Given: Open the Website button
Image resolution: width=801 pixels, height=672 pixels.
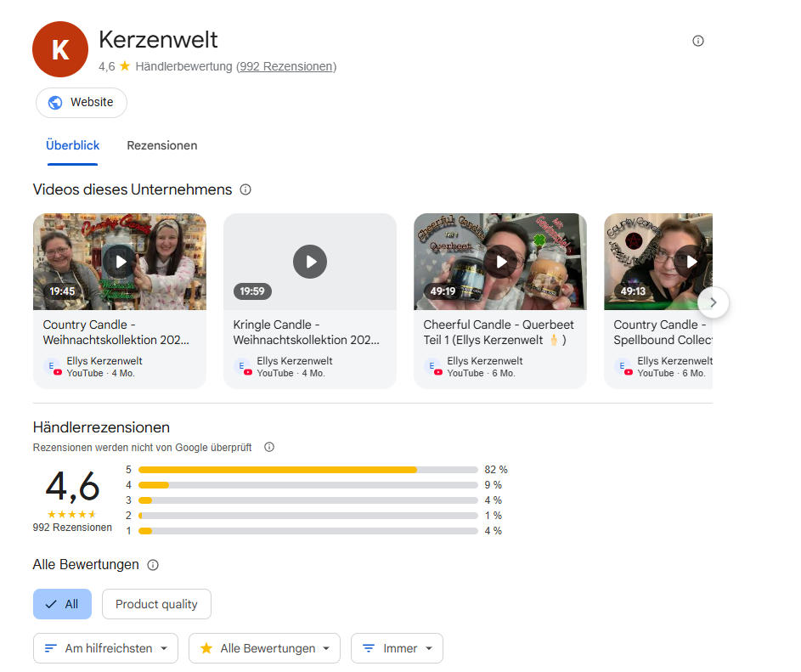Looking at the screenshot, I should [82, 103].
